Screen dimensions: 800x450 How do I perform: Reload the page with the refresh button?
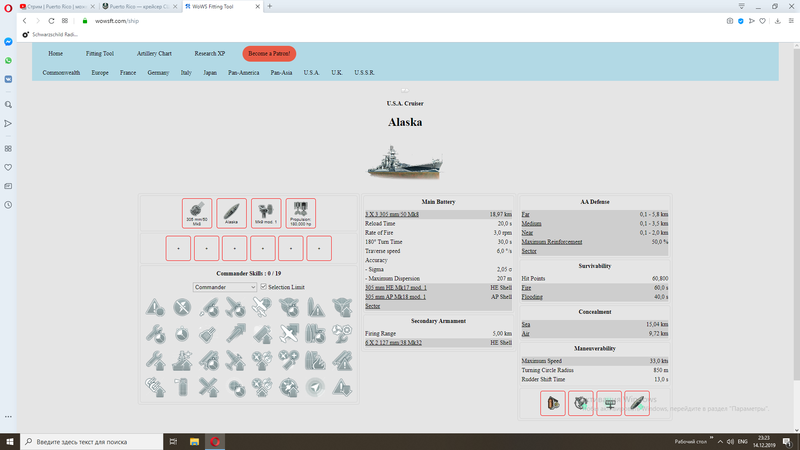coord(51,21)
